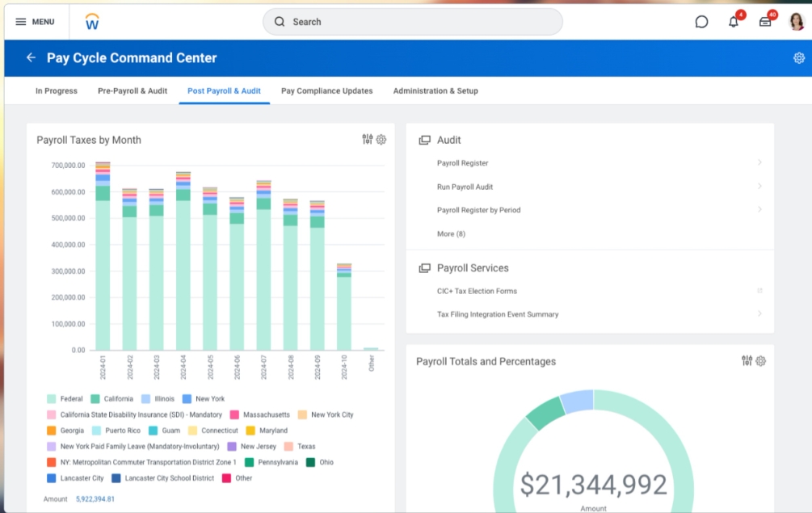This screenshot has width=812, height=513.
Task: Switch to the Pay Compliance Updates tab
Action: click(x=326, y=91)
